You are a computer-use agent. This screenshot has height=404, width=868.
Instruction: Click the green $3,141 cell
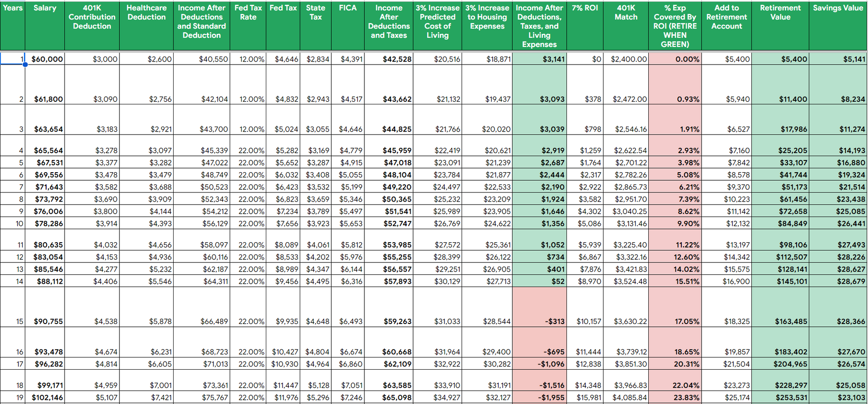point(539,59)
